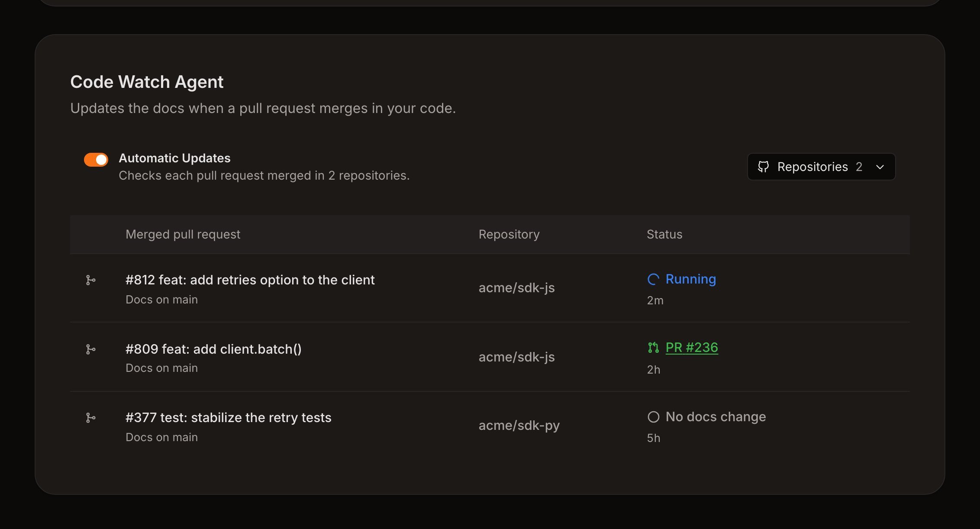Open the Repositories dropdown
Image resolution: width=980 pixels, height=529 pixels.
coord(821,167)
